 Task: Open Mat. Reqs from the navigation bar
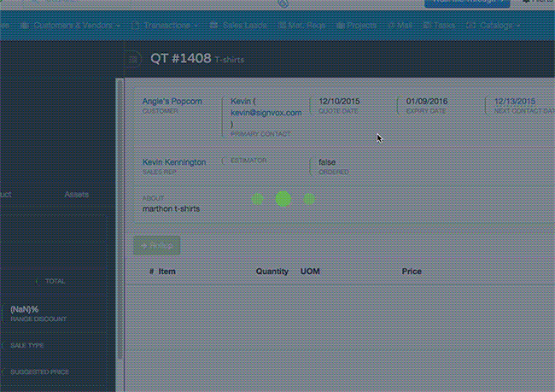click(x=301, y=26)
